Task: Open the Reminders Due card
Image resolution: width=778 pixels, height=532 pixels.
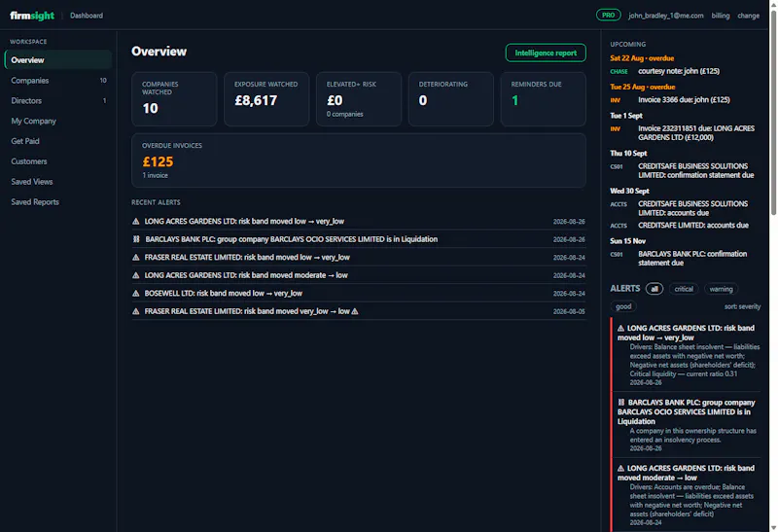Action: (x=544, y=99)
